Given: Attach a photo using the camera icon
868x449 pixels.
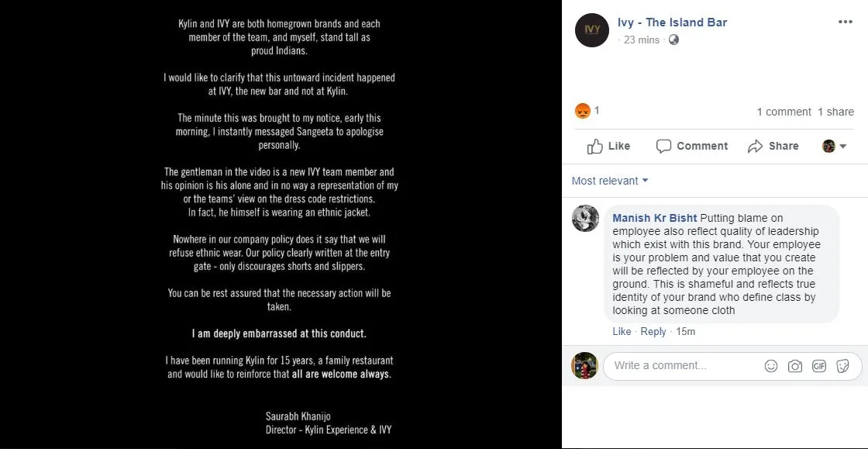Looking at the screenshot, I should 794,366.
